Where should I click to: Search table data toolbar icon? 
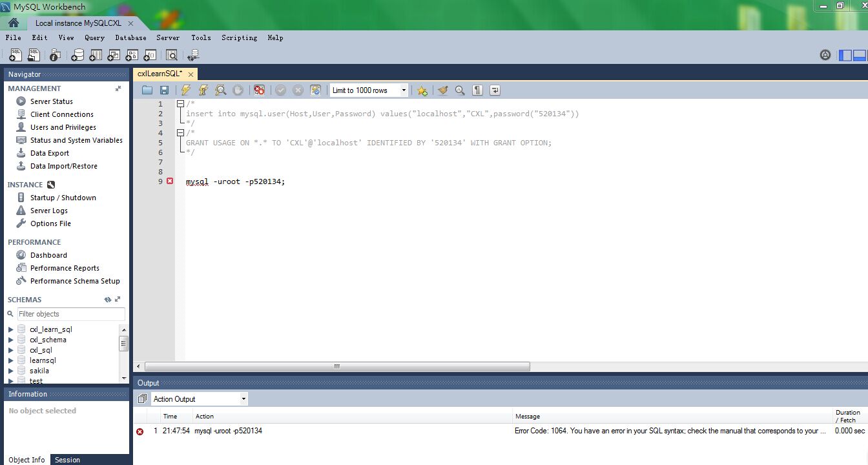[x=172, y=55]
